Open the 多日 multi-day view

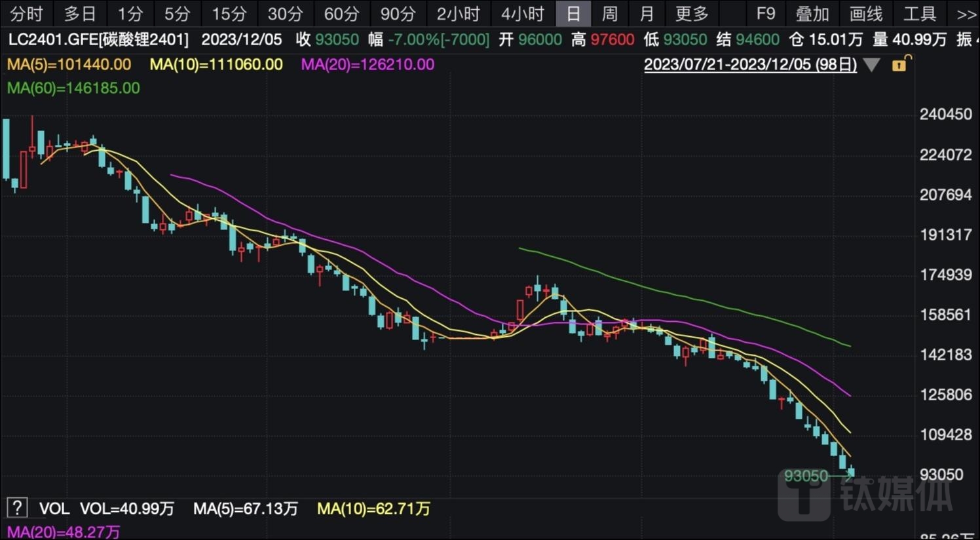(80, 14)
